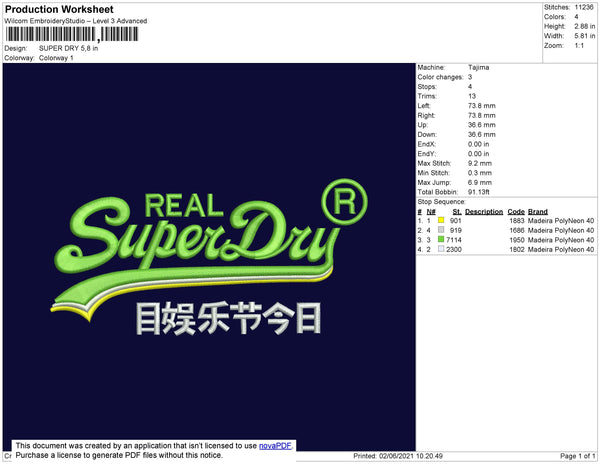Select thread code '1950' in row 3
The height and width of the screenshot is (464, 600).
[x=517, y=240]
